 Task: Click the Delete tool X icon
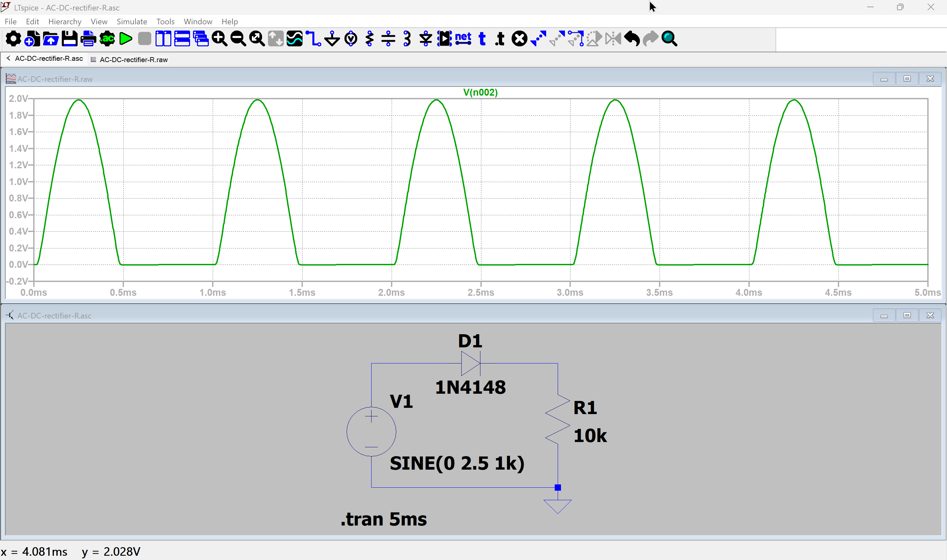[x=519, y=39]
